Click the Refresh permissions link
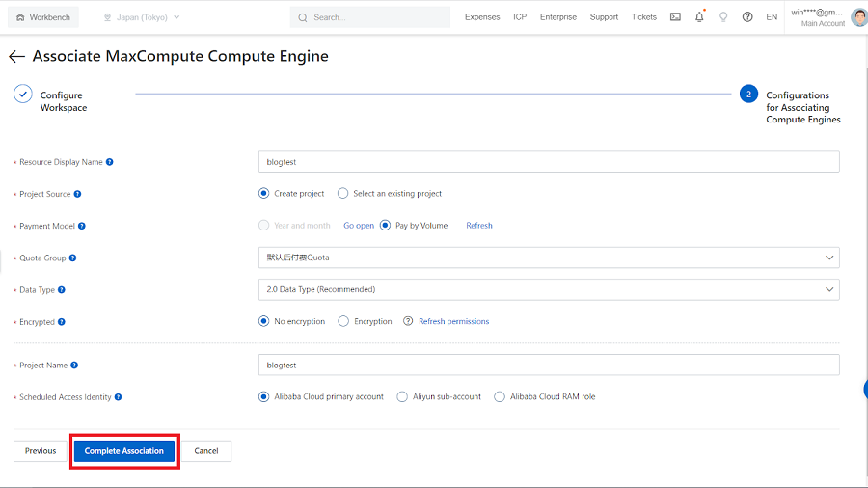 coord(453,321)
